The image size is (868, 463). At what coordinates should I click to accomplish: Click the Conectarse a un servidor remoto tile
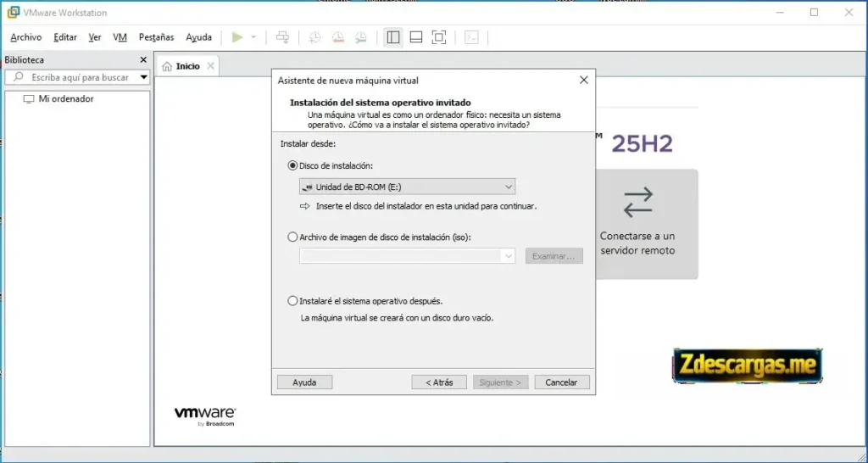(x=646, y=224)
